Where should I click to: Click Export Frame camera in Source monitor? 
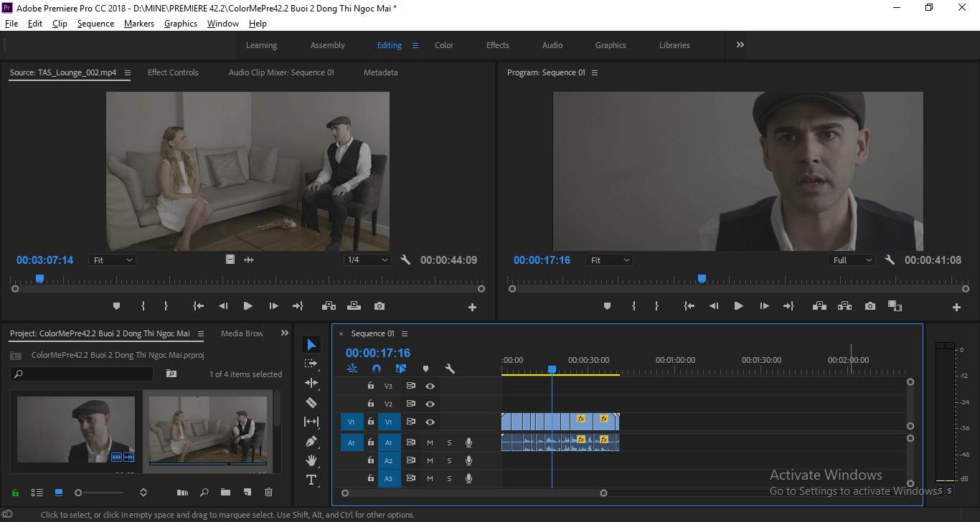pos(380,306)
